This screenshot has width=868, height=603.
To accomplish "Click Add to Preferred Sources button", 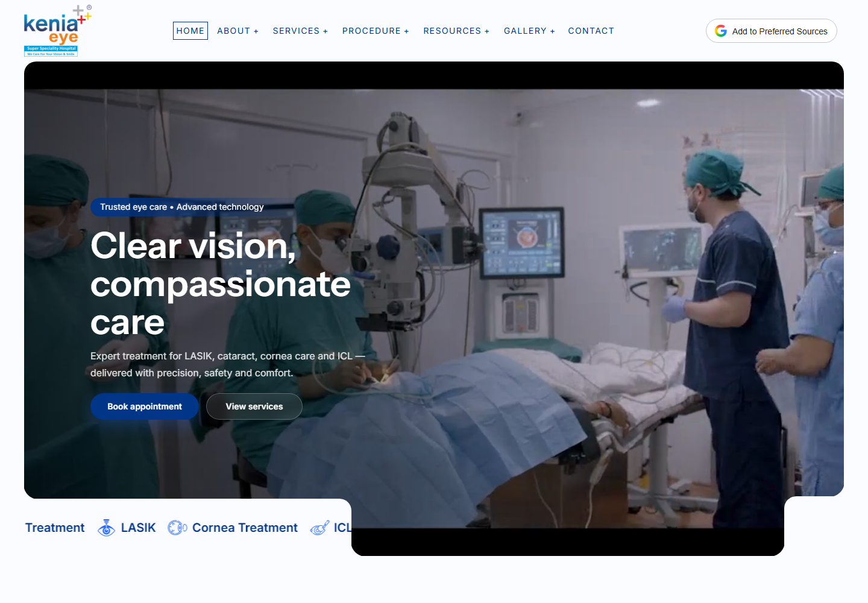I will pyautogui.click(x=772, y=31).
